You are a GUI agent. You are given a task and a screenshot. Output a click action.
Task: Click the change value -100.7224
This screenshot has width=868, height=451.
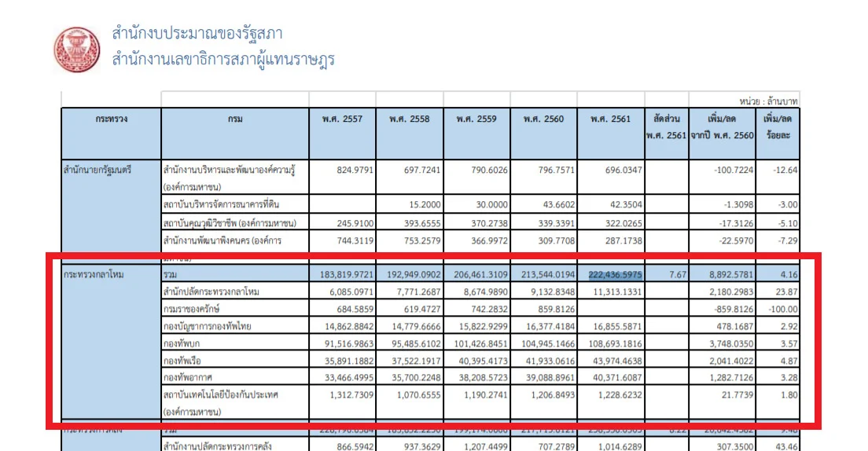(x=734, y=170)
